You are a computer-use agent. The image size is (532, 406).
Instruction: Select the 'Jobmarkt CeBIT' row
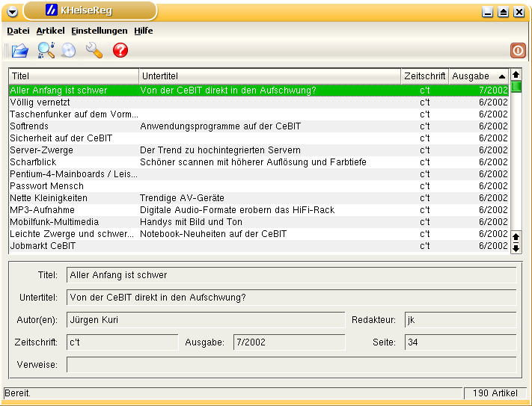(x=259, y=246)
